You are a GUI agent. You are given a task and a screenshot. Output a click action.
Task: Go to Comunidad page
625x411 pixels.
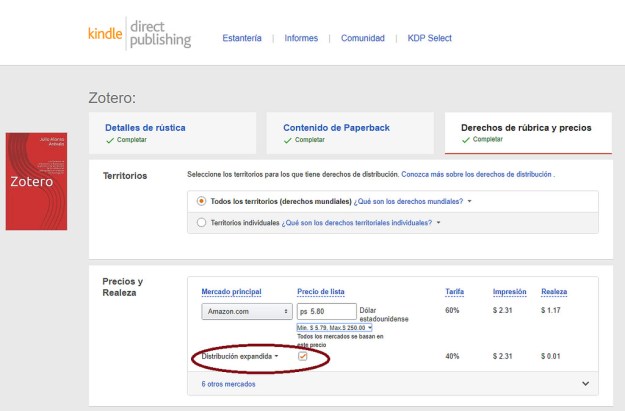pyautogui.click(x=362, y=39)
